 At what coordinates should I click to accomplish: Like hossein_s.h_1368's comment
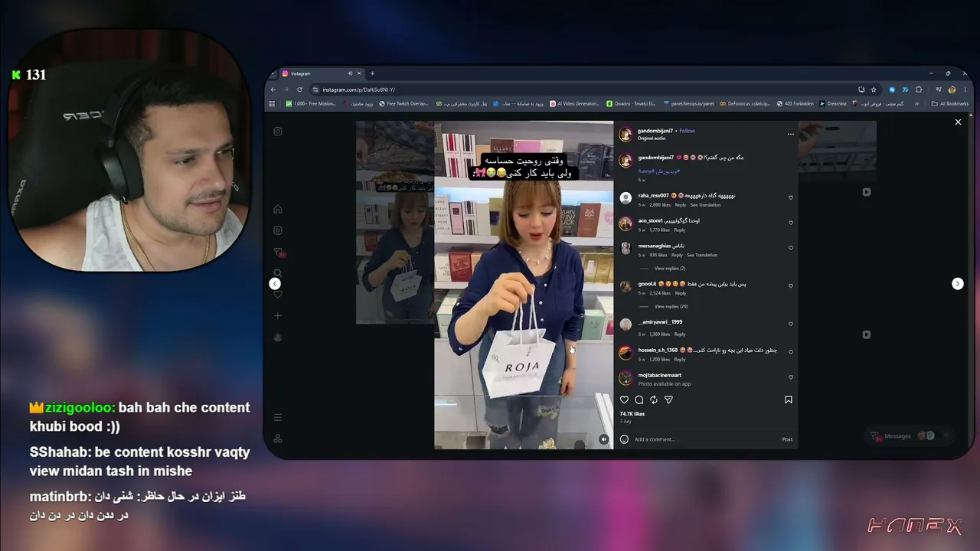791,352
